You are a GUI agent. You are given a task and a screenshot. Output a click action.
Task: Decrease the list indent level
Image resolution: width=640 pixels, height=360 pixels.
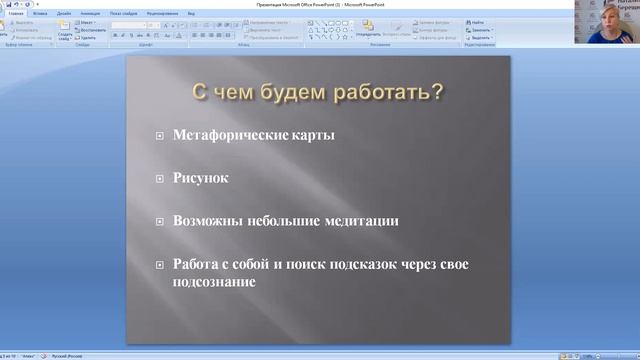coord(219,25)
